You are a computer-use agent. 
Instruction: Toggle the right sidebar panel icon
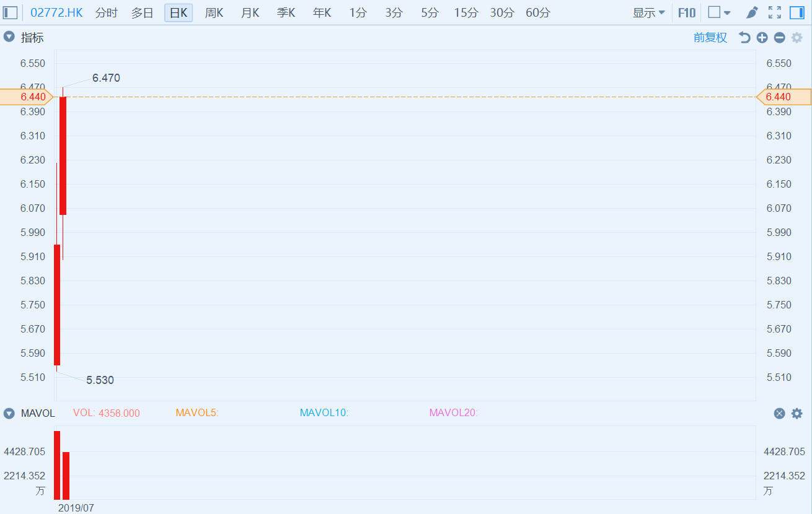click(x=797, y=12)
